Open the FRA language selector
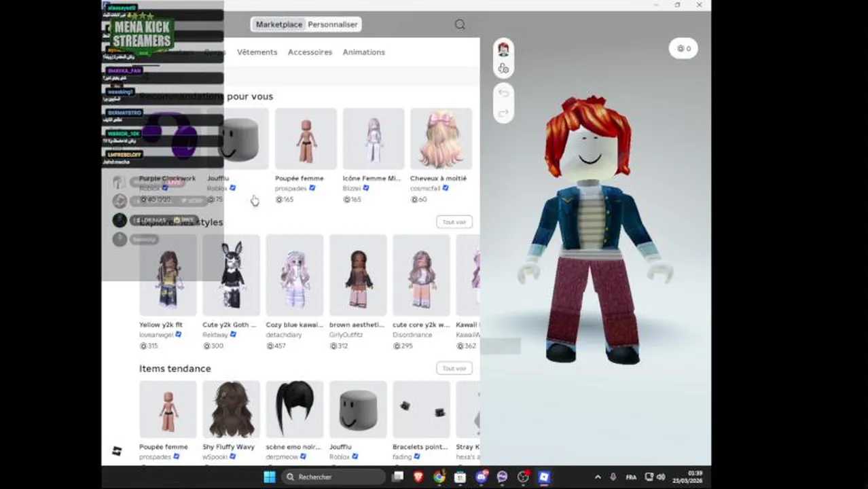This screenshot has height=489, width=868. tap(631, 477)
